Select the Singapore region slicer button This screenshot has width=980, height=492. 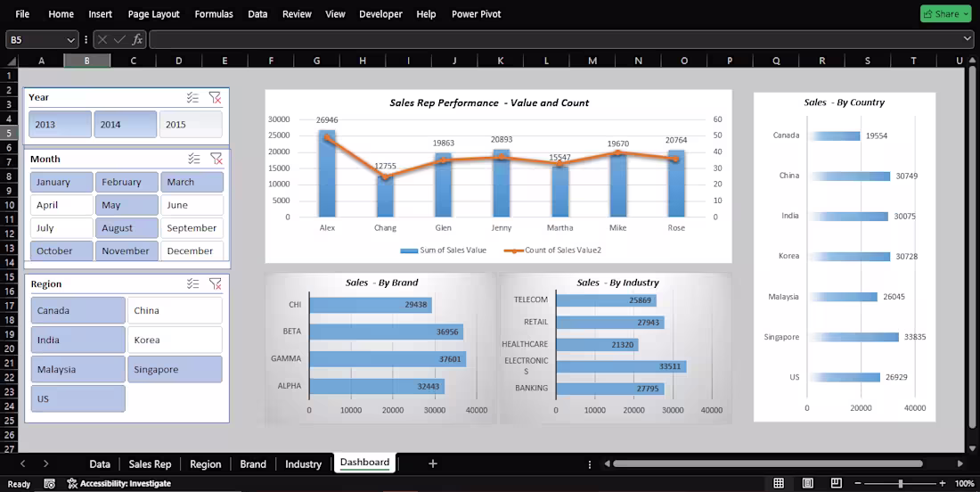tap(175, 370)
